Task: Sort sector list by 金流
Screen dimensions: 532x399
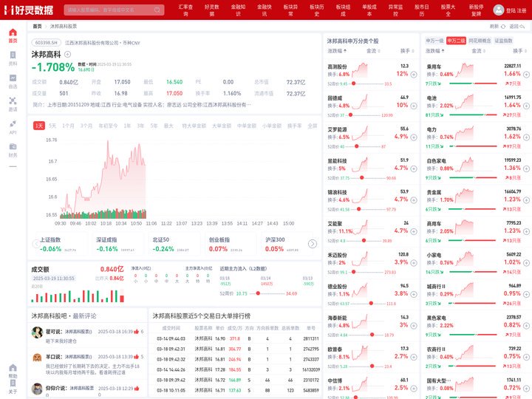Action: 478,51
